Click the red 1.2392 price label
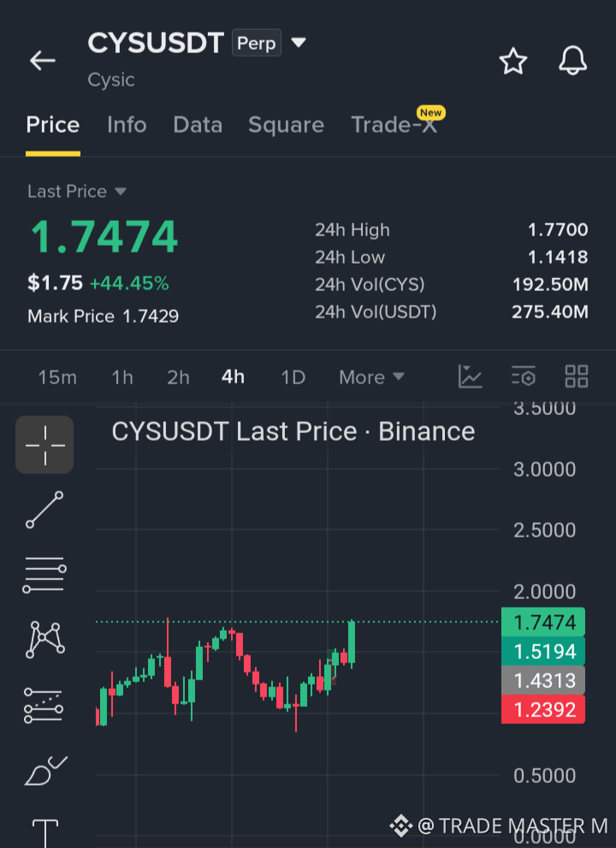616x848 pixels. [543, 709]
